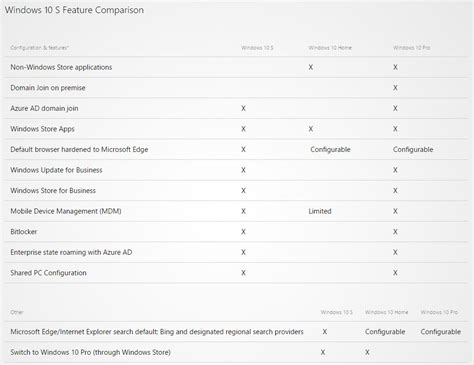The image size is (474, 365).
Task: Click Windows 10 Home Configurable in Edge browser row
Action: tap(330, 150)
